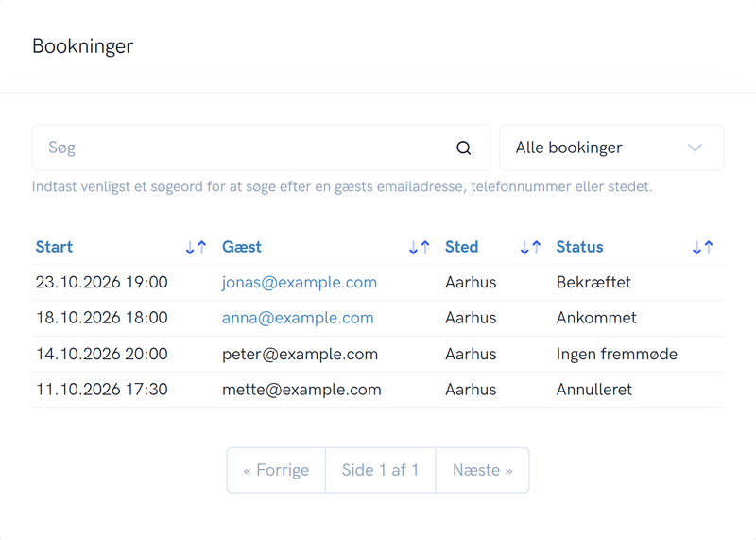Image resolution: width=756 pixels, height=540 pixels.
Task: Sort by Sted column arrows
Action: pos(530,247)
